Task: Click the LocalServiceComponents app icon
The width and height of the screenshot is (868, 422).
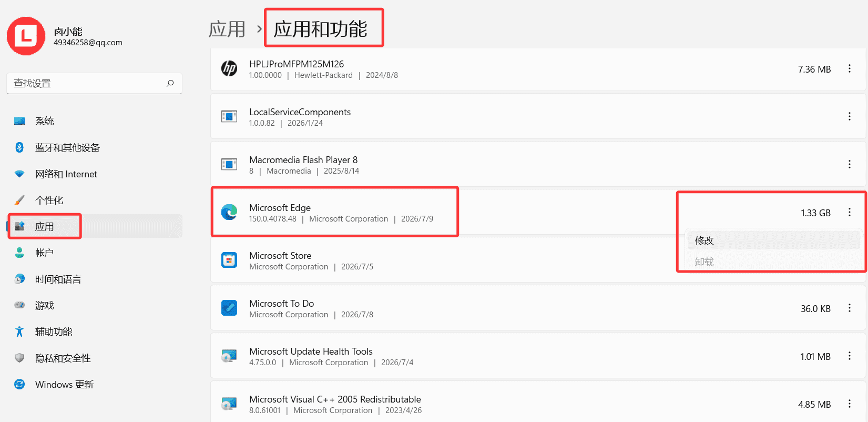Action: (229, 116)
